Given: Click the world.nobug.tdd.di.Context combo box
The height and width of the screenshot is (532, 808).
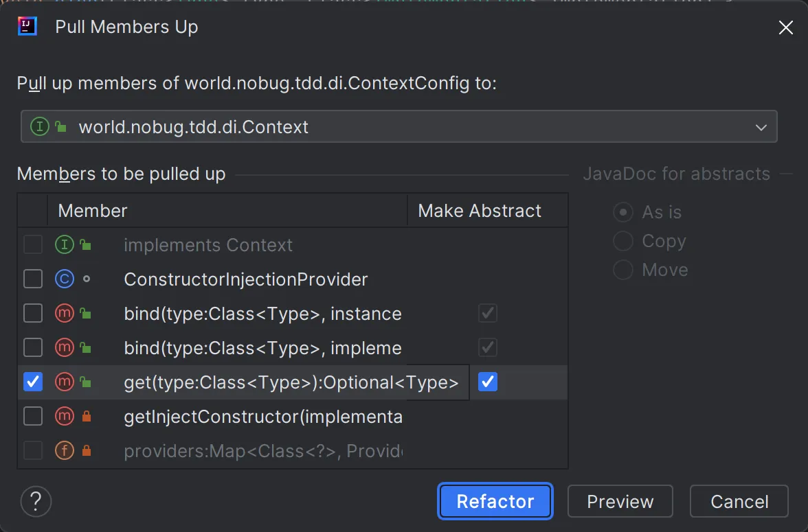Looking at the screenshot, I should click(399, 127).
